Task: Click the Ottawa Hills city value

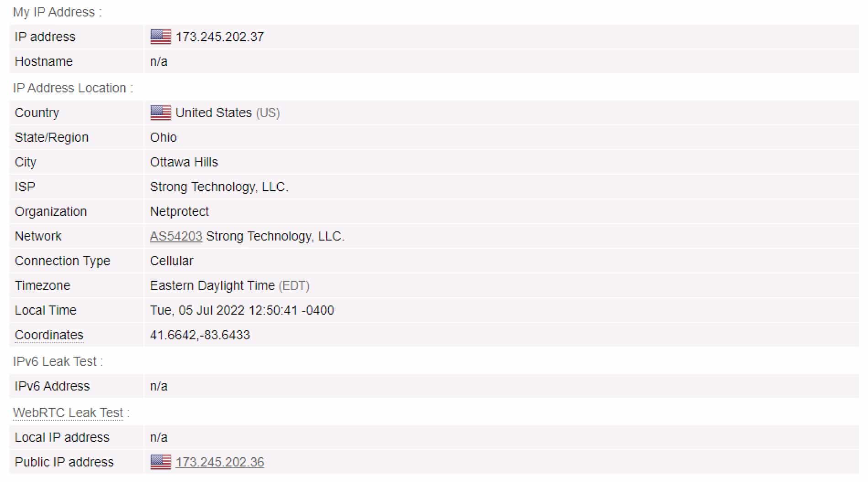Action: pyautogui.click(x=184, y=162)
